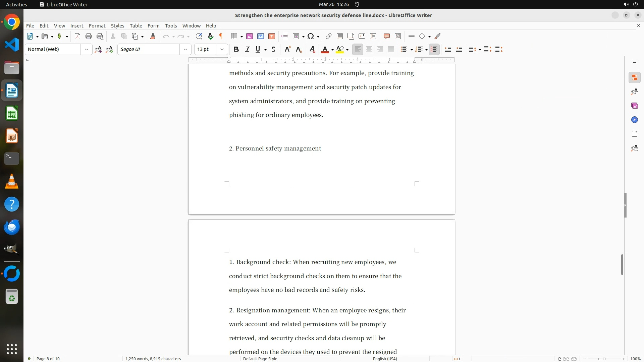Expand the Paragraph Style dropdown

[x=86, y=50]
